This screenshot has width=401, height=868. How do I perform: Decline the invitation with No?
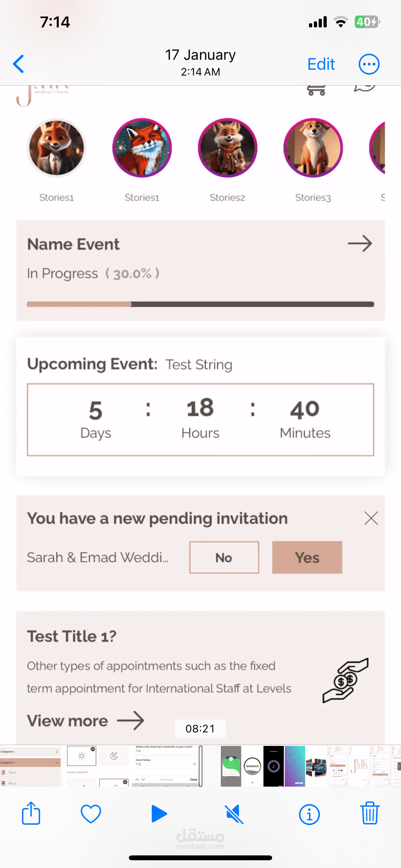pos(224,557)
